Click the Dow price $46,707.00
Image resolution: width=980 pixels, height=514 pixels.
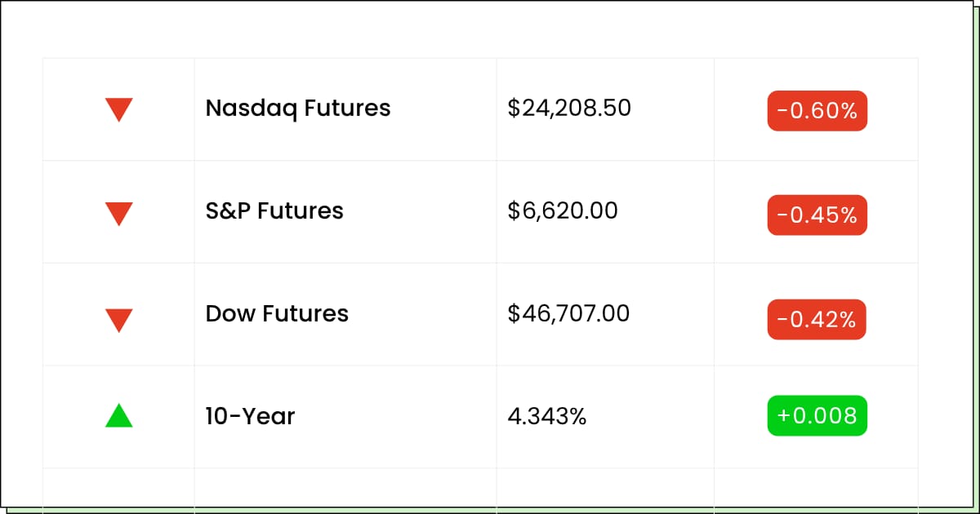[x=568, y=314]
